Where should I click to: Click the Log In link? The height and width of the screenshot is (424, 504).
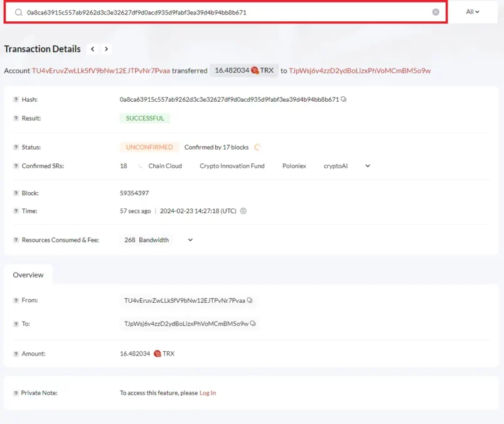(207, 393)
